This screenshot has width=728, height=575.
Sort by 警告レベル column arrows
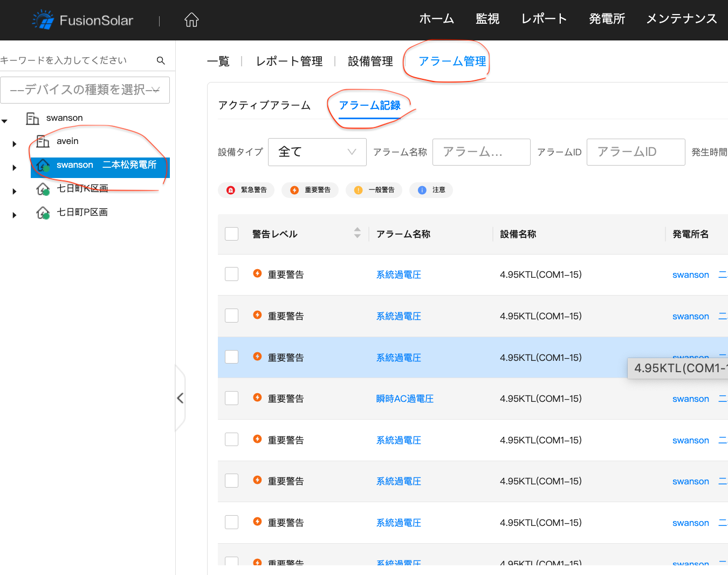(x=357, y=233)
